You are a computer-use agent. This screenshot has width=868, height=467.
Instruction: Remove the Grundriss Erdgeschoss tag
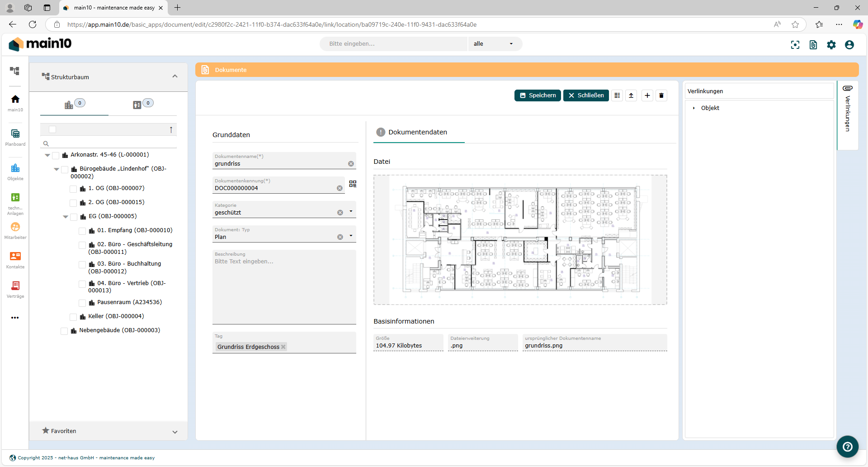click(283, 347)
